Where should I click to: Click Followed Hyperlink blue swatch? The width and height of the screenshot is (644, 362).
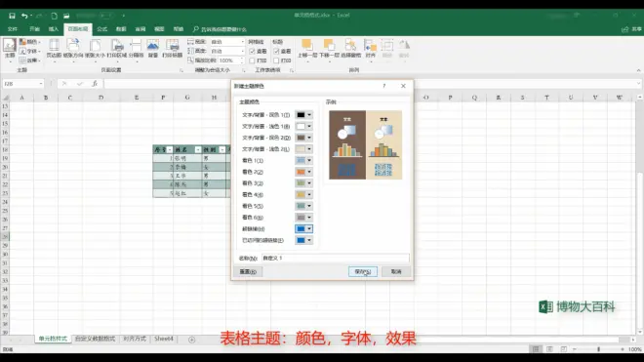[x=302, y=240]
